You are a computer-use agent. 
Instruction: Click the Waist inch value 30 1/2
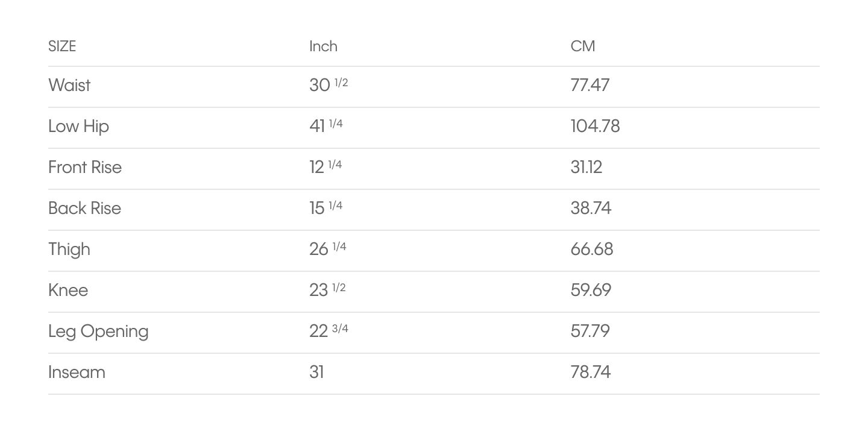329,84
